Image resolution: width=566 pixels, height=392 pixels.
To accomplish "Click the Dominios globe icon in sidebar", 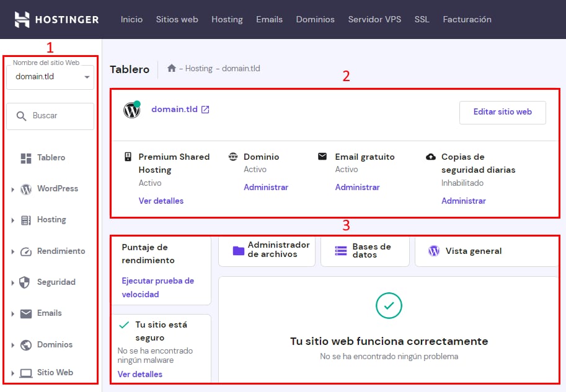I will (25, 345).
